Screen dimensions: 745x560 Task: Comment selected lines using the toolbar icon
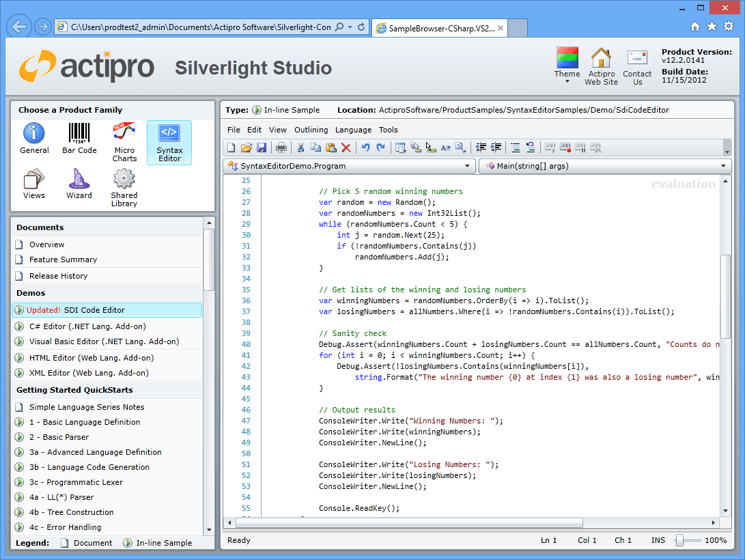click(x=516, y=148)
